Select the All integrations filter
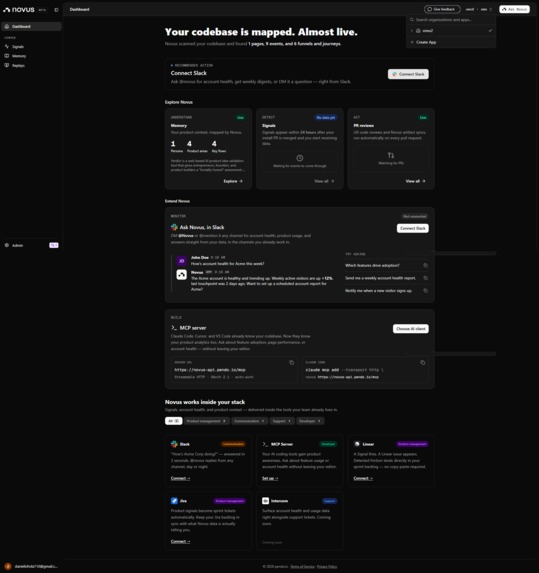This screenshot has width=539, height=573. pyautogui.click(x=174, y=421)
